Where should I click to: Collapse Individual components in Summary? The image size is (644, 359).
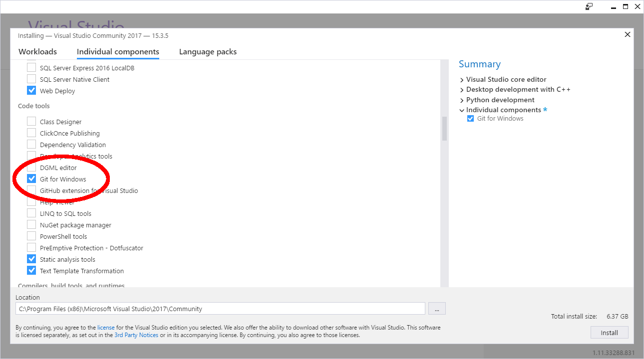point(462,110)
